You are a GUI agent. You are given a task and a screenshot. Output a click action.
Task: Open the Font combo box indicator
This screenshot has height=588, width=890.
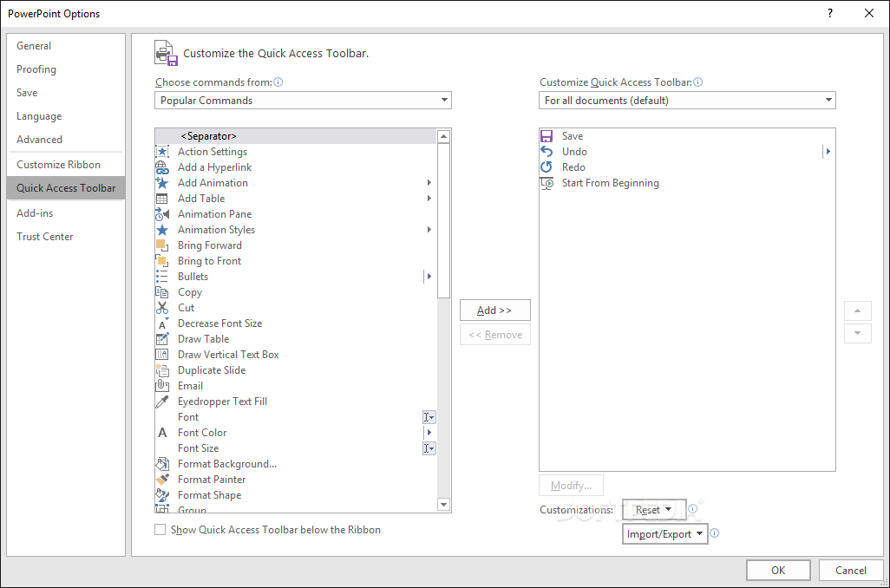click(429, 417)
